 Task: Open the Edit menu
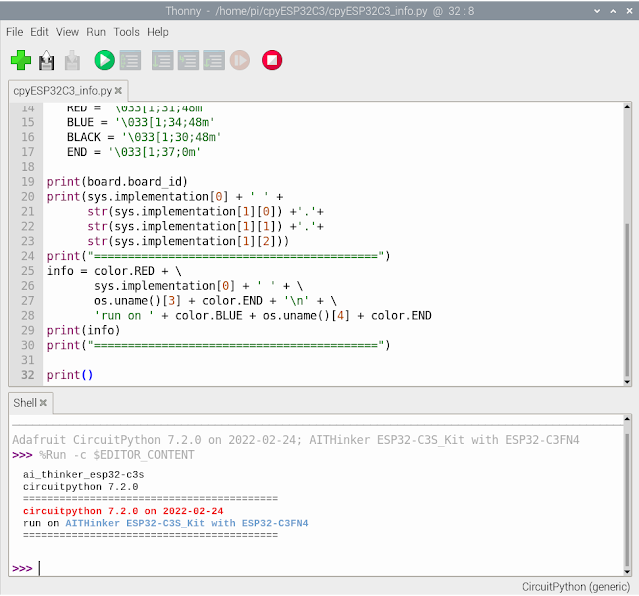click(39, 32)
